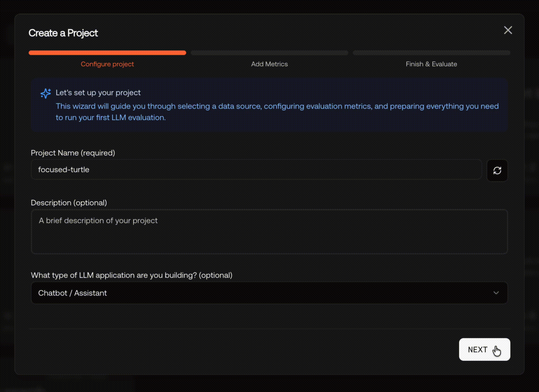Image resolution: width=539 pixels, height=392 pixels.
Task: Click into the Description text area
Action: coord(269,231)
